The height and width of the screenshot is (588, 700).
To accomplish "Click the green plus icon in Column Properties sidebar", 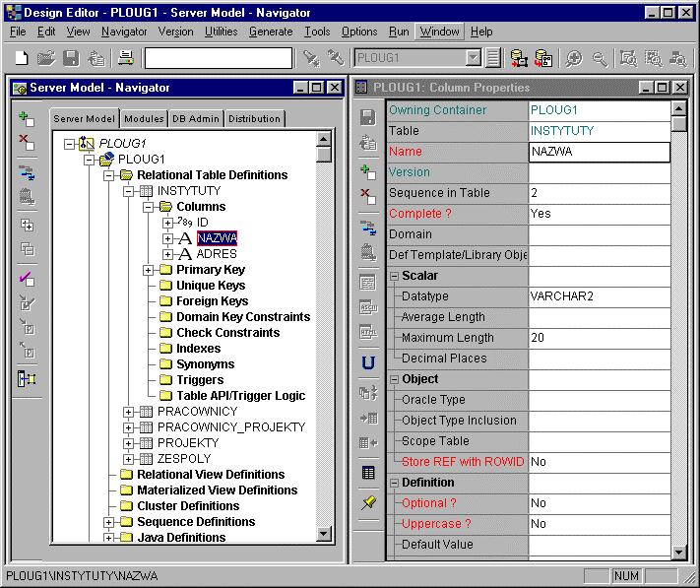I will tap(368, 172).
